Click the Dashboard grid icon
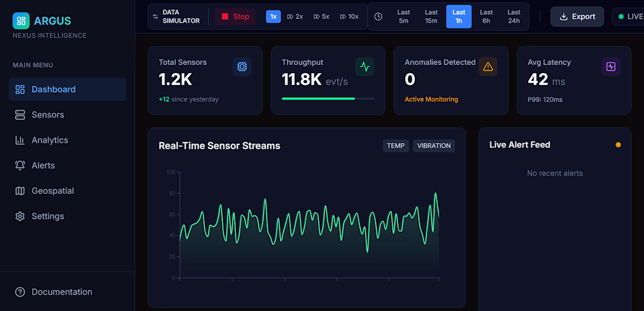 (20, 90)
